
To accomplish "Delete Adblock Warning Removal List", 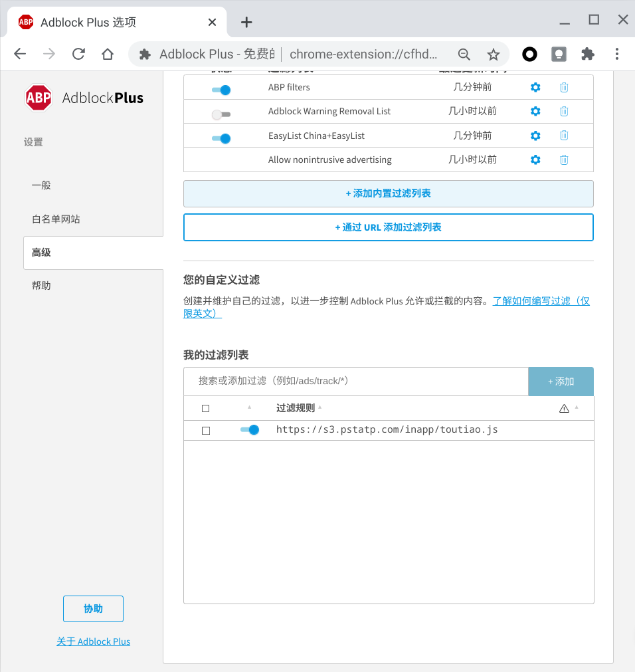I will coord(564,112).
